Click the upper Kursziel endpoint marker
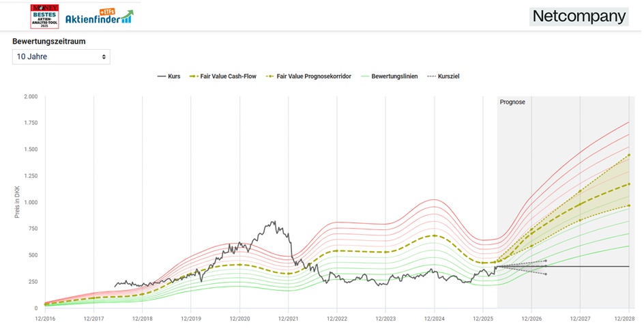This screenshot has height=331, width=644. point(545,261)
